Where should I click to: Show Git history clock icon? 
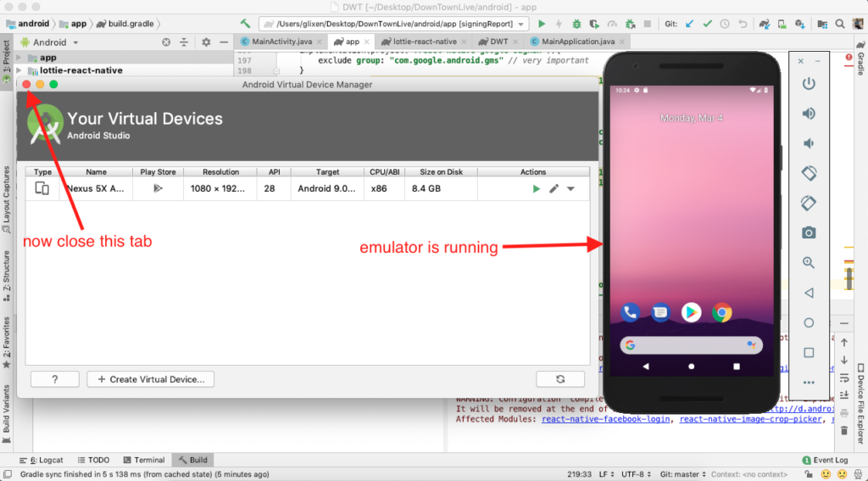[725, 24]
